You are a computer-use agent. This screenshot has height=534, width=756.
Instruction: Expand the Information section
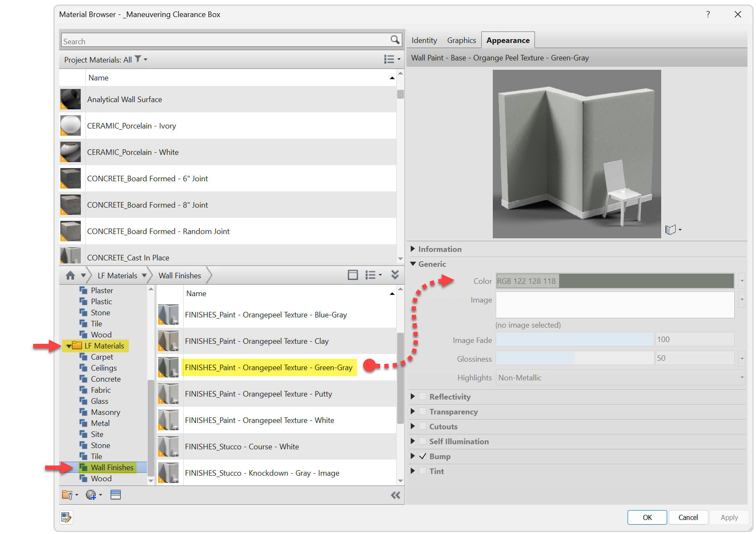click(413, 249)
